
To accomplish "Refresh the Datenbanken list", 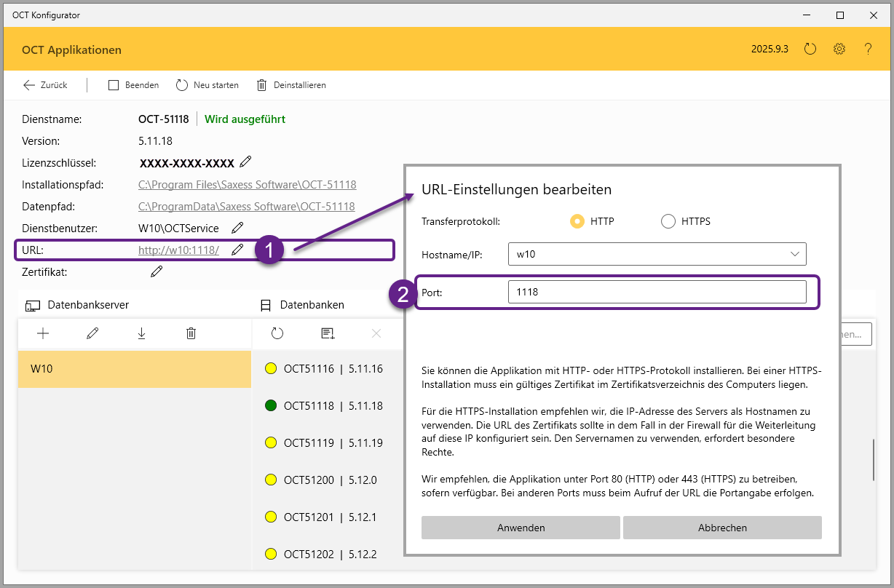I will (x=277, y=333).
